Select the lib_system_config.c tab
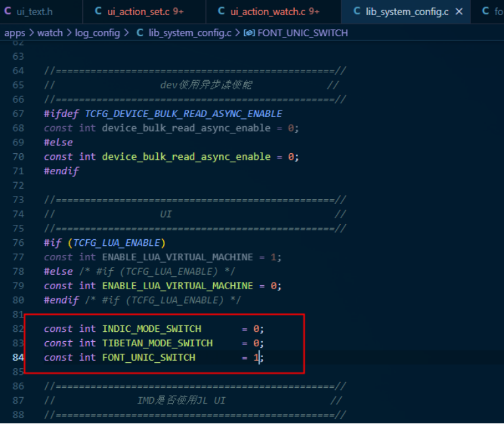504x424 pixels. (x=407, y=12)
